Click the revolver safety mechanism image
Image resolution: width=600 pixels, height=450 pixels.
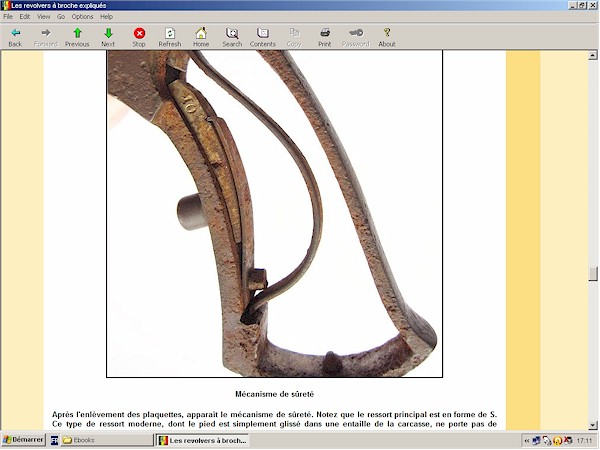(274, 213)
